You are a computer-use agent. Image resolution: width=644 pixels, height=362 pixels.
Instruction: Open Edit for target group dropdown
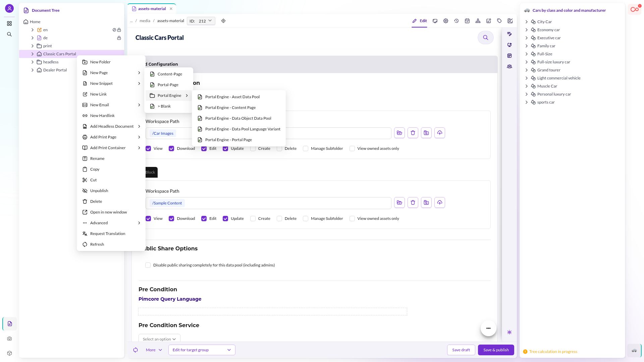202,350
